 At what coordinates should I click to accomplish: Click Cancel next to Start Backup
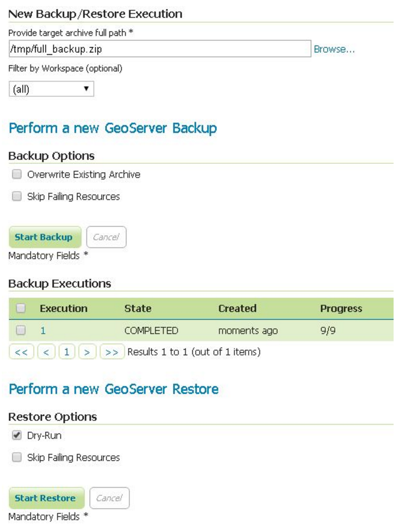(106, 237)
